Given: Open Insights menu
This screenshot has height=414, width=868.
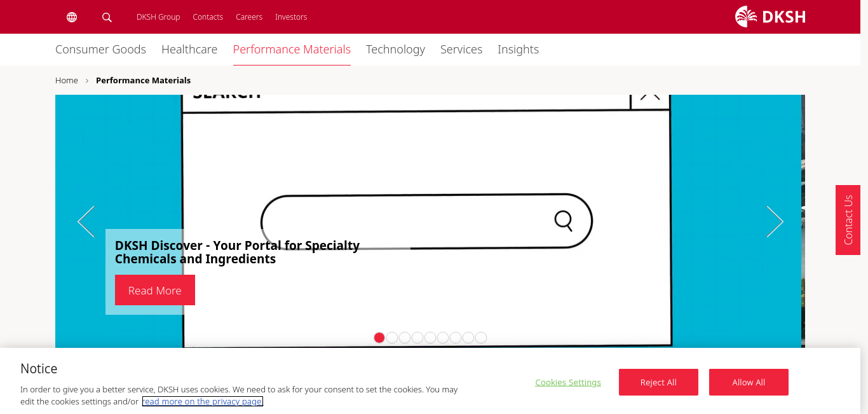Looking at the screenshot, I should (518, 50).
